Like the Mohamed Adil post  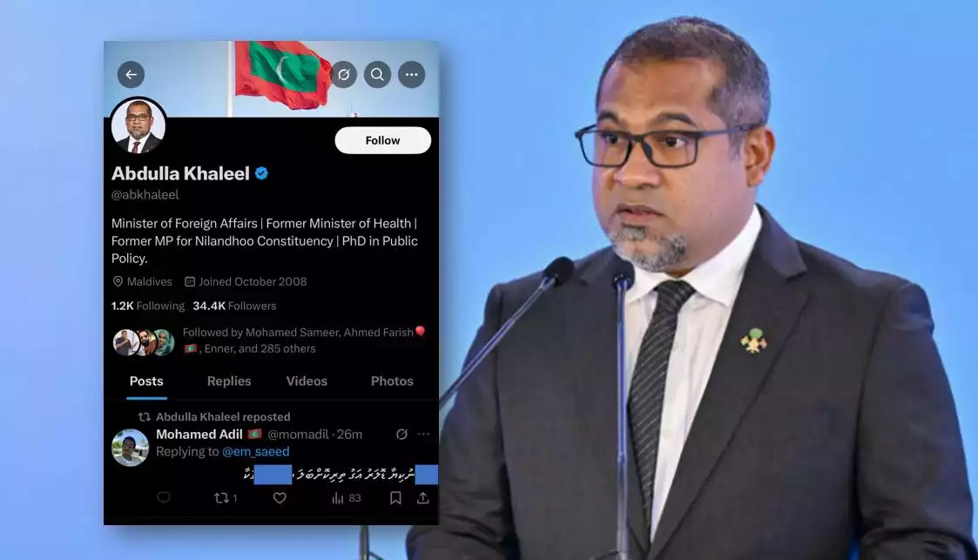(280, 497)
